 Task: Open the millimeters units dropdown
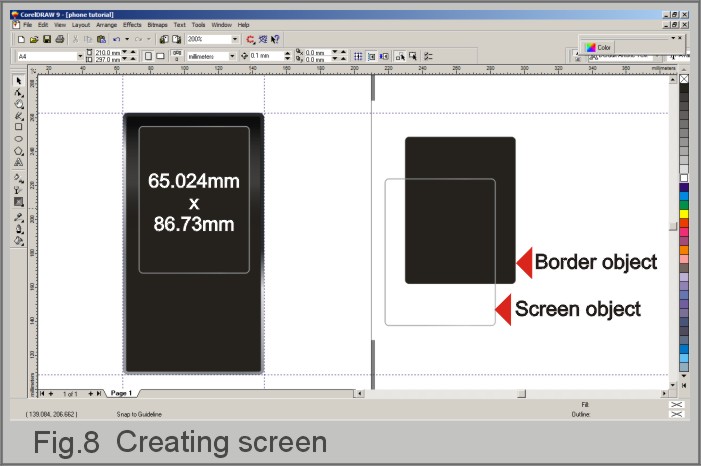pos(232,56)
